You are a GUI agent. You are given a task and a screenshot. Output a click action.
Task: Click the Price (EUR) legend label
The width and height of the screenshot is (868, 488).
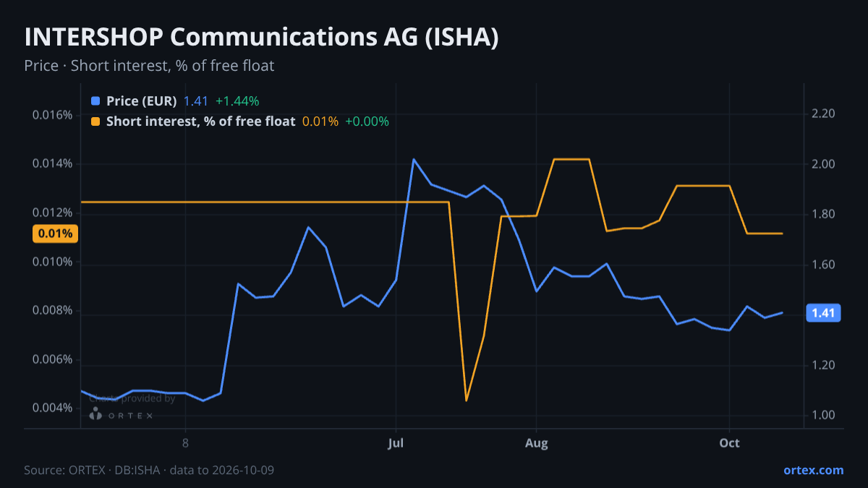tap(142, 101)
